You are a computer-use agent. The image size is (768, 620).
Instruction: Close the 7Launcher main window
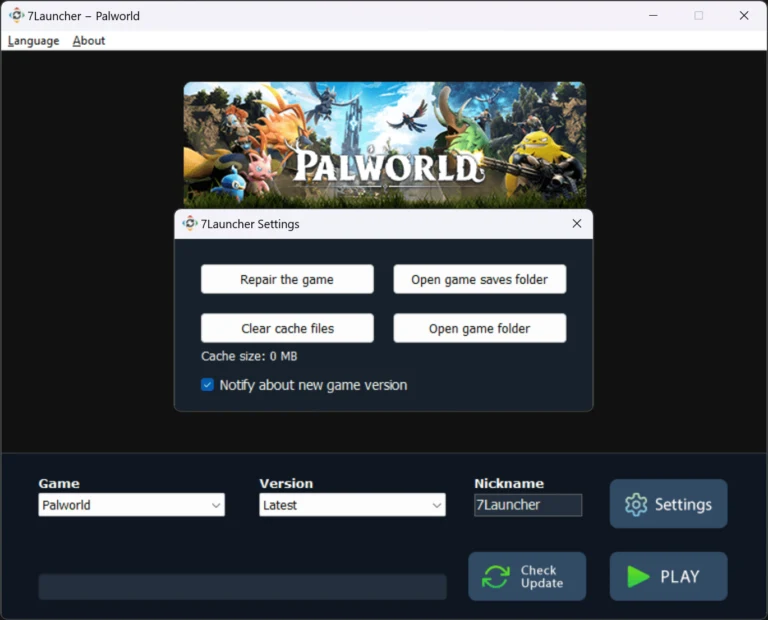(744, 16)
